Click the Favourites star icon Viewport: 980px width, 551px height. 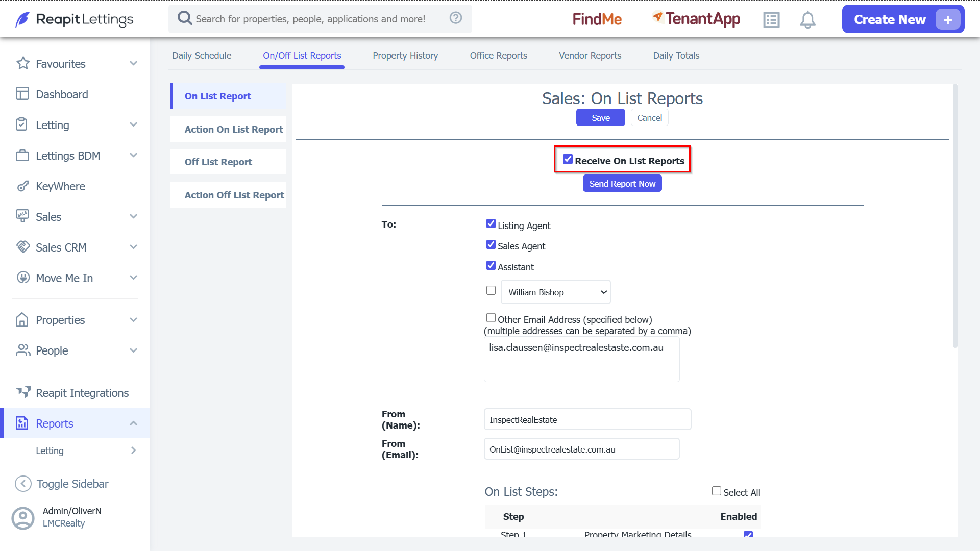[23, 63]
